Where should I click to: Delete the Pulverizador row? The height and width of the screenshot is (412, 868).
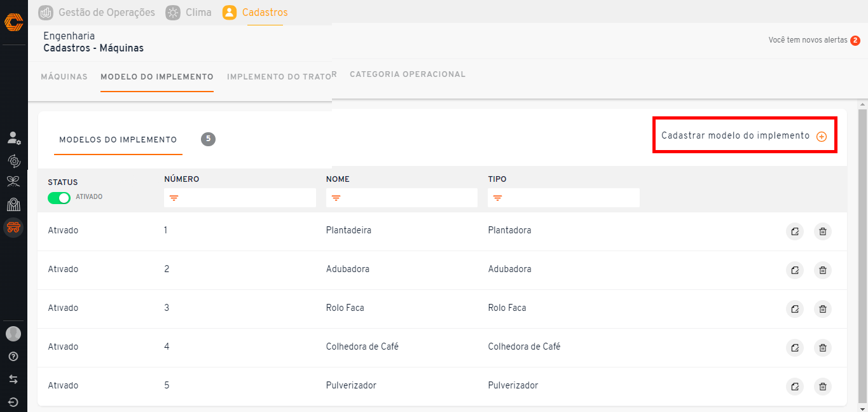pyautogui.click(x=823, y=387)
